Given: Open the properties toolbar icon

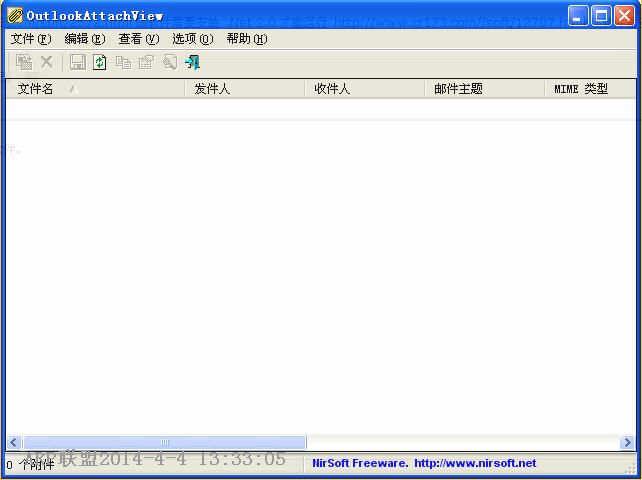Looking at the screenshot, I should point(146,62).
